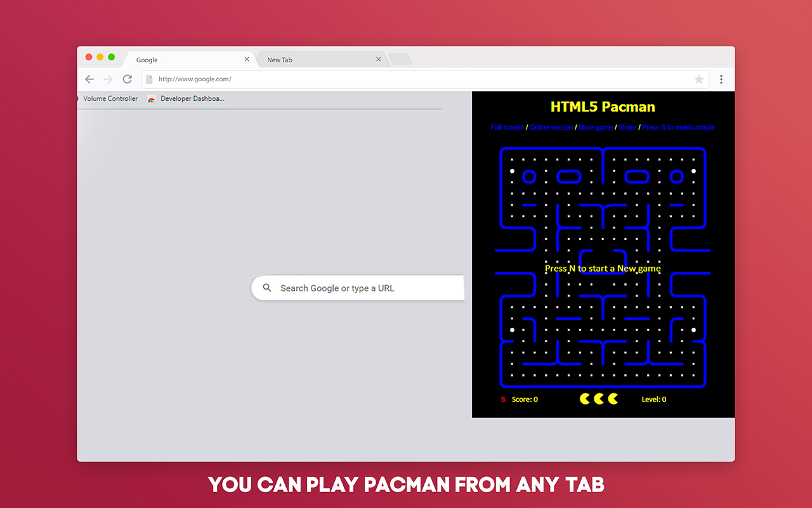Click the lower-left power pellet in the maze
The image size is (812, 508).
click(512, 330)
